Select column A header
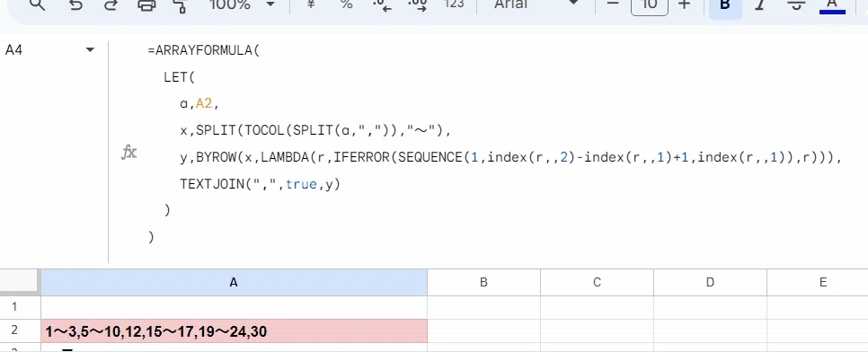The width and height of the screenshot is (868, 352). (x=234, y=282)
